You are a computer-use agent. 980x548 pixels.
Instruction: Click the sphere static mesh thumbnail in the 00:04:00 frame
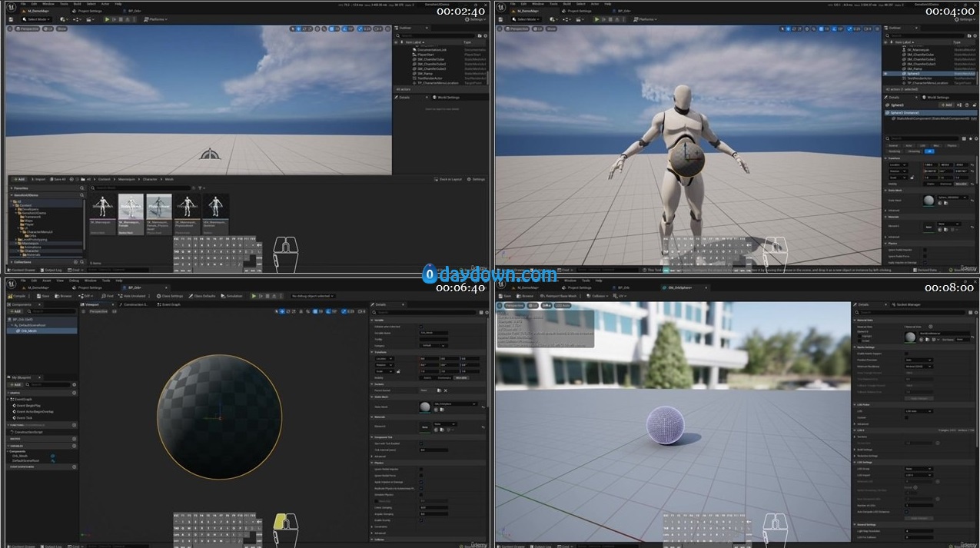(x=929, y=201)
